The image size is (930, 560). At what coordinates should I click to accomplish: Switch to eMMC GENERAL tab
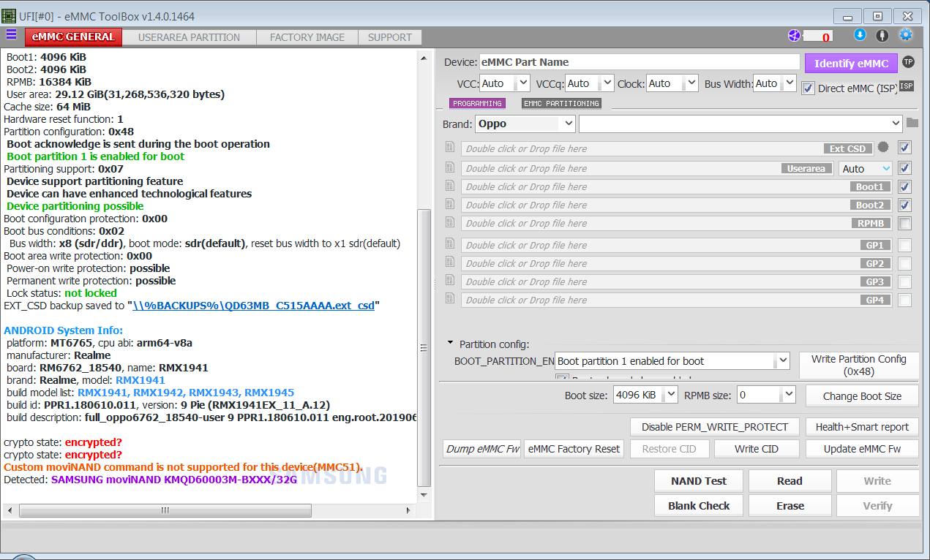(73, 37)
